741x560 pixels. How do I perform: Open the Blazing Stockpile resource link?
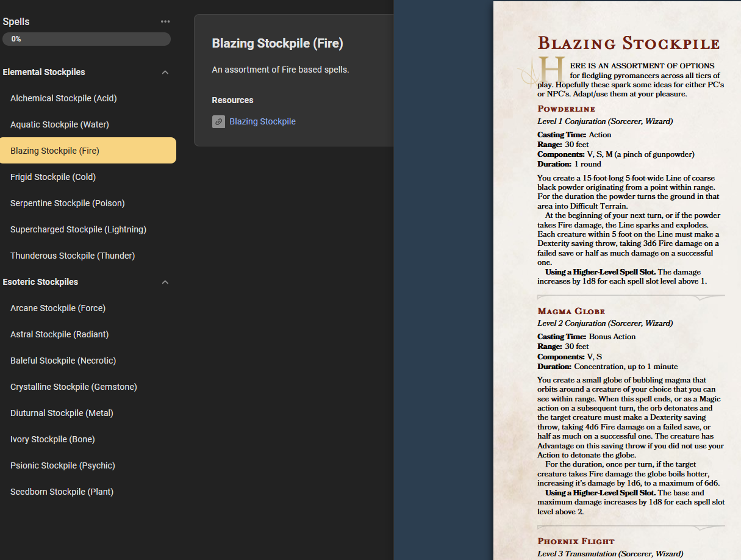click(262, 122)
